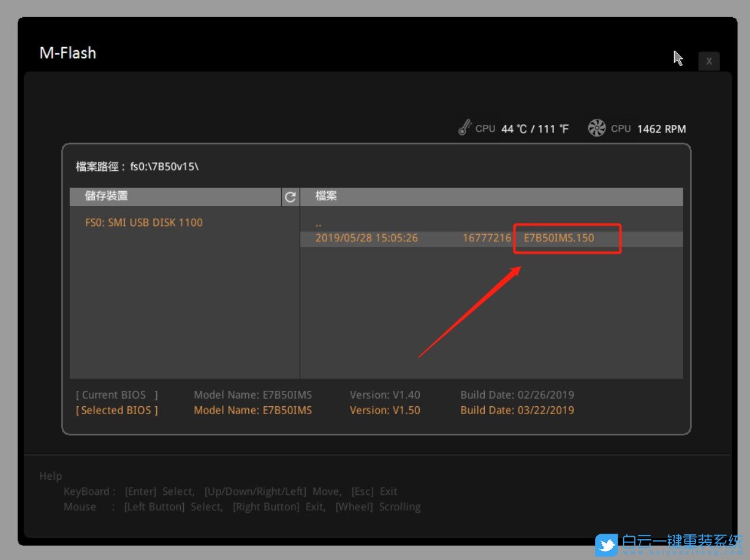Image resolution: width=750 pixels, height=560 pixels.
Task: Click the 16777216 file size value
Action: click(x=487, y=238)
